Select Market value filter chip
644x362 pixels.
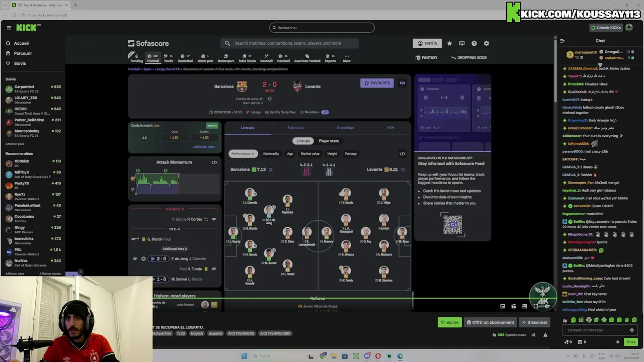[x=310, y=153]
